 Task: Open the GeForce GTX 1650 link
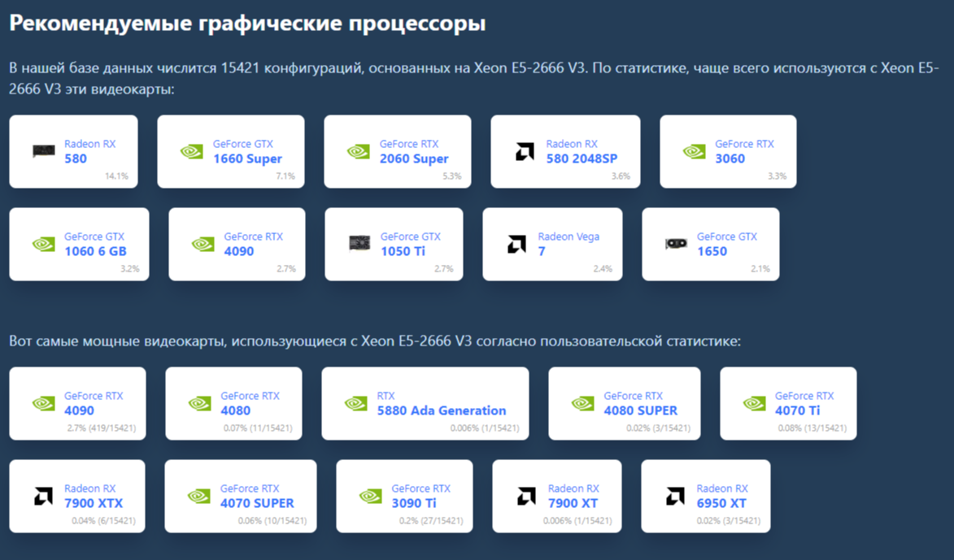726,245
